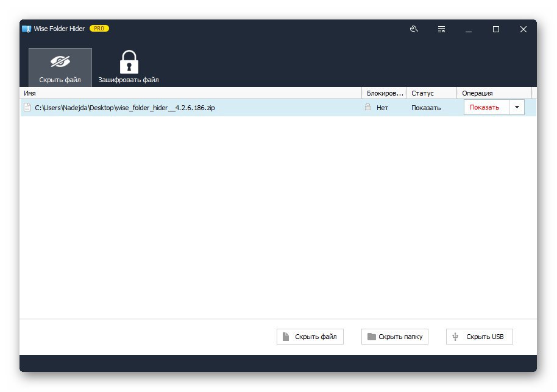The height and width of the screenshot is (392, 557).
Task: Open the Hide File tab (Скрыть файл)
Action: click(60, 68)
